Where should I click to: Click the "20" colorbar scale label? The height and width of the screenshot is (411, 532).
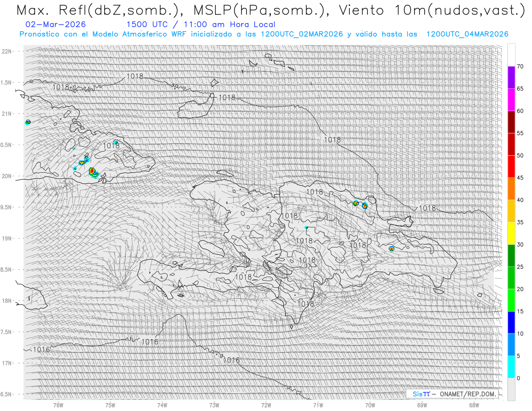(520, 289)
